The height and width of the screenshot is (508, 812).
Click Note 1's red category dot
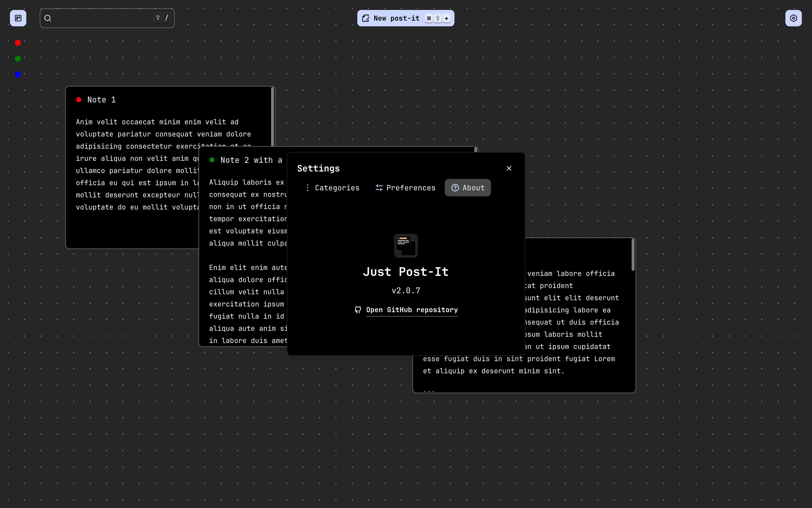(79, 100)
